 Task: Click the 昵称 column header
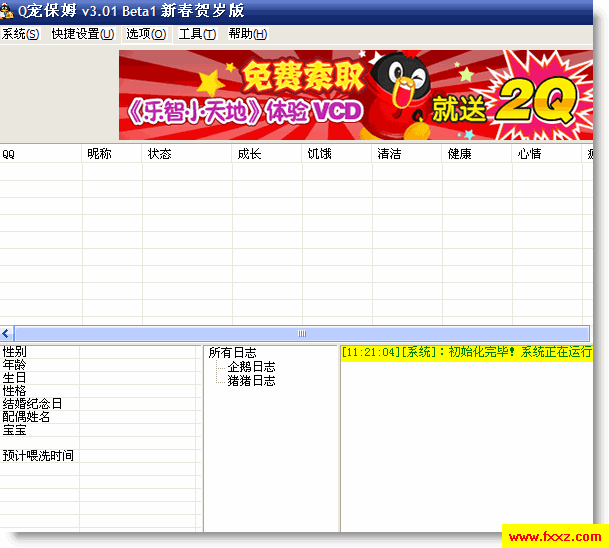[x=111, y=154]
